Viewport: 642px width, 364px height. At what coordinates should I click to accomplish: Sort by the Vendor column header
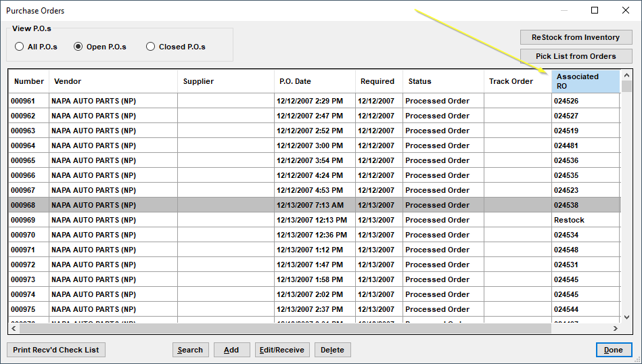pos(113,81)
